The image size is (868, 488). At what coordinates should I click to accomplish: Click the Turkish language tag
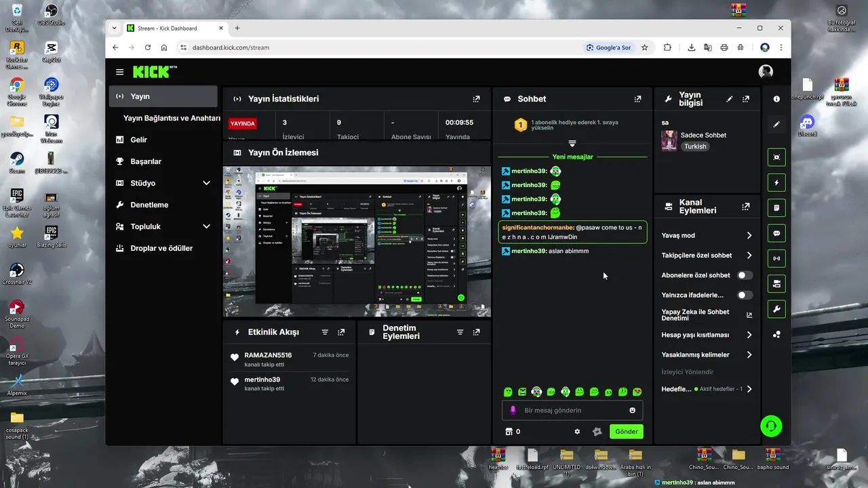pos(694,146)
